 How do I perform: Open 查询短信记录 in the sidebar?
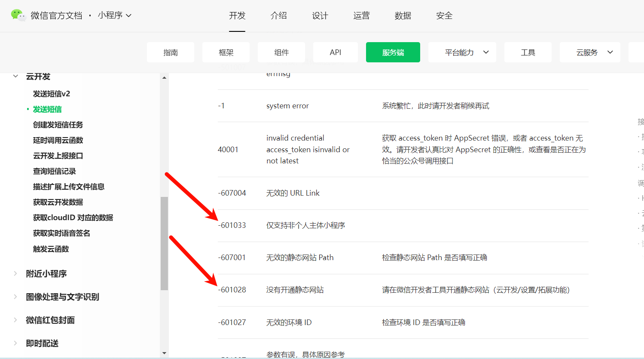point(55,171)
